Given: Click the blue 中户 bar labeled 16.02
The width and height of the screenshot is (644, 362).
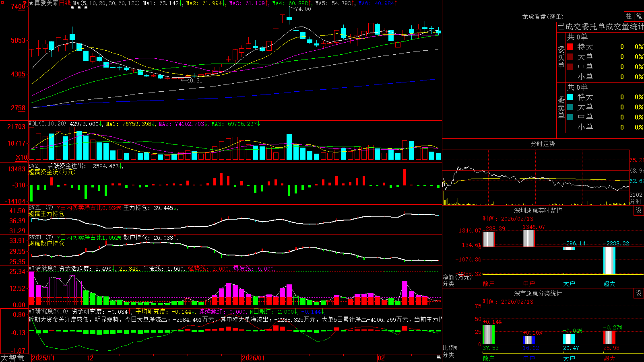Looking at the screenshot, I should (x=528, y=340).
